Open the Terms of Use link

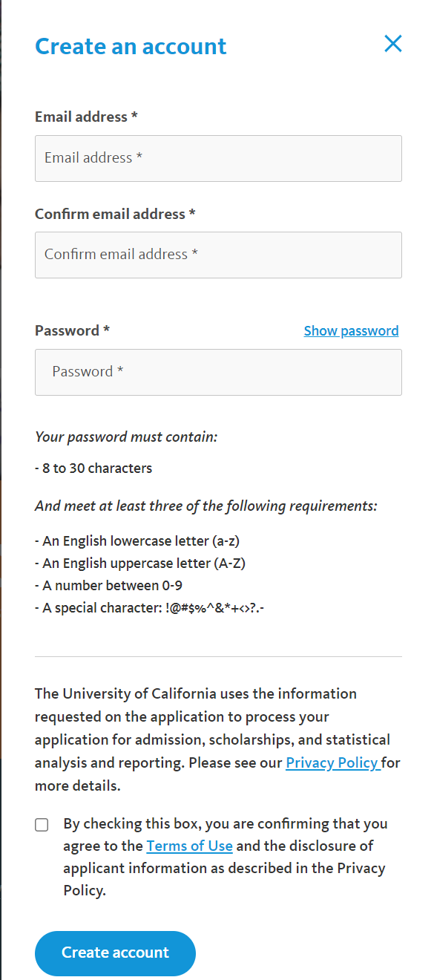190,846
